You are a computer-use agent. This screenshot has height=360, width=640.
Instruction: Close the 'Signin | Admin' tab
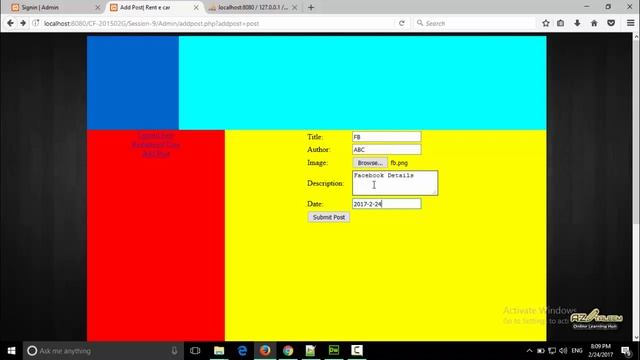pyautogui.click(x=98, y=7)
